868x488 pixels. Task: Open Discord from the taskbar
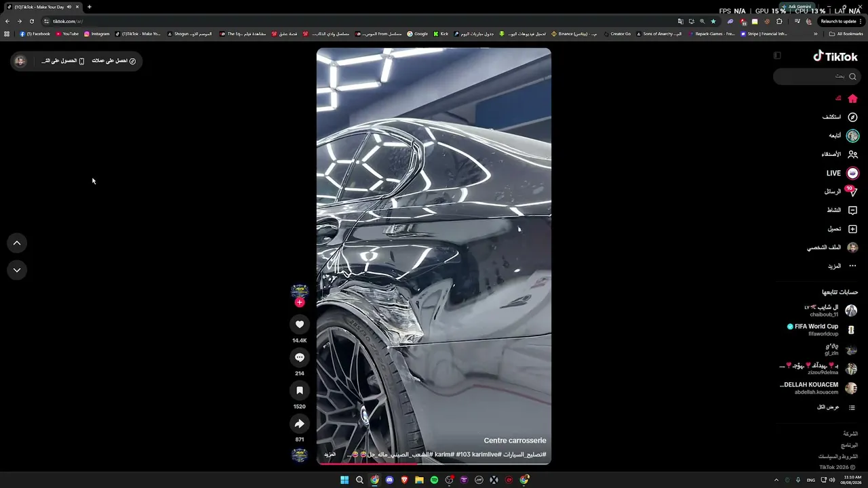(389, 480)
